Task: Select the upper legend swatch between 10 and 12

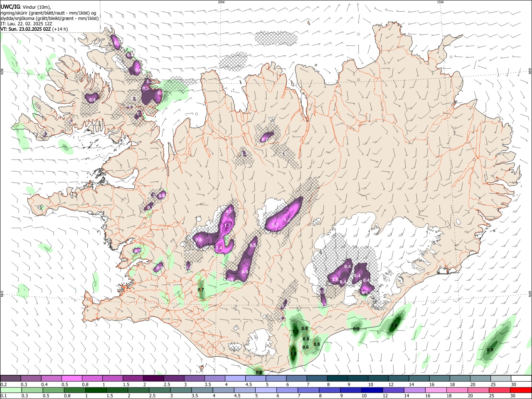Action: pyautogui.click(x=378, y=379)
